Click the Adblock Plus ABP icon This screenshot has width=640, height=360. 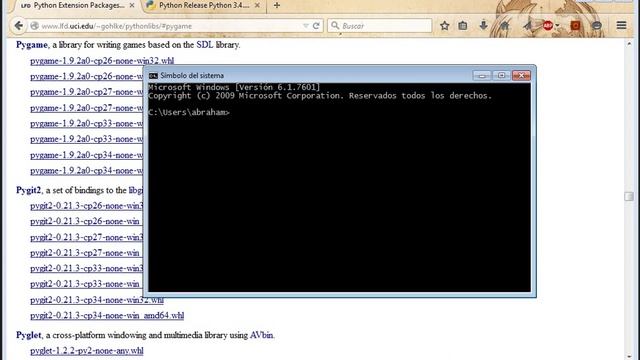(x=548, y=26)
